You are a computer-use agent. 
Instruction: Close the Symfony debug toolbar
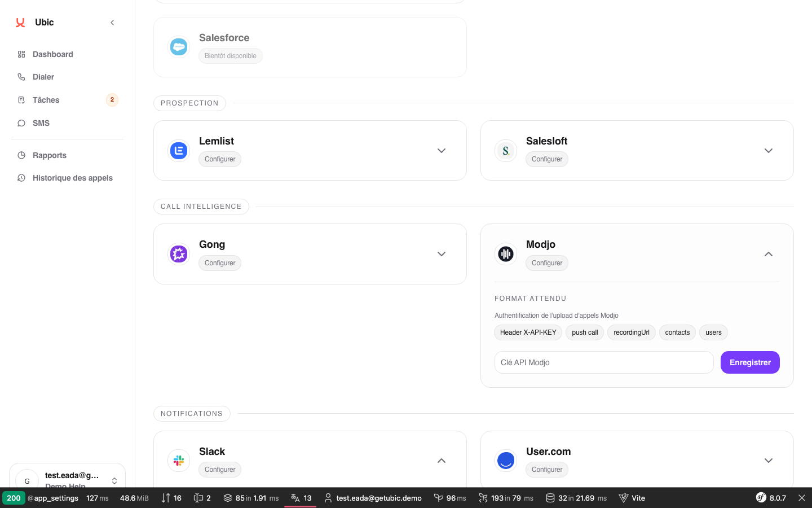[802, 498]
